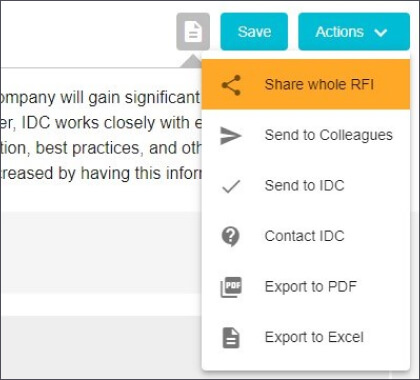Select Send to IDC menu item

pos(306,186)
